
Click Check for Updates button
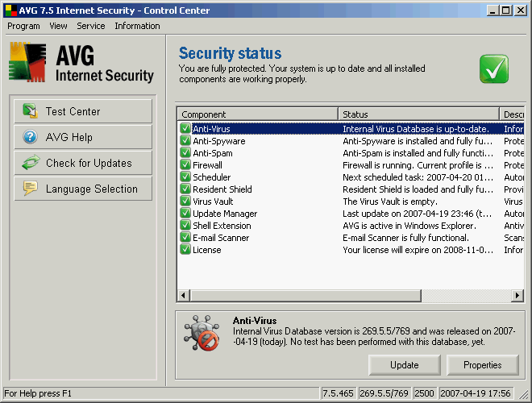[x=83, y=163]
